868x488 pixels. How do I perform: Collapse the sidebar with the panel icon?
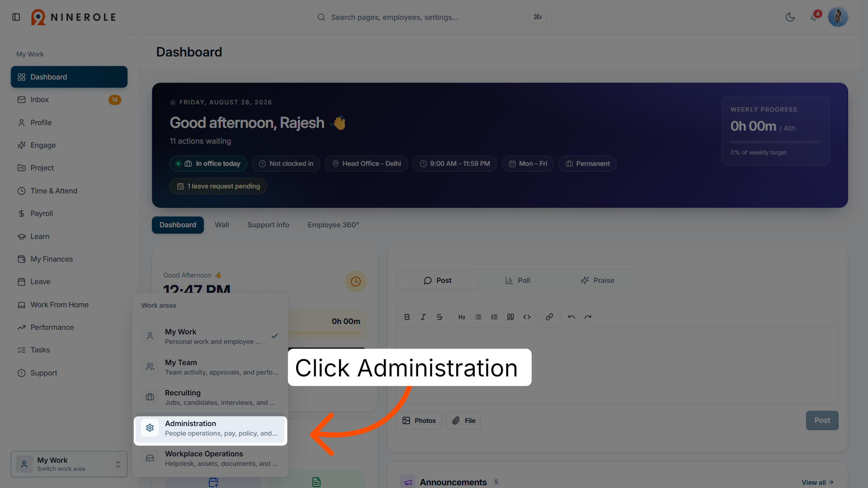tap(16, 17)
